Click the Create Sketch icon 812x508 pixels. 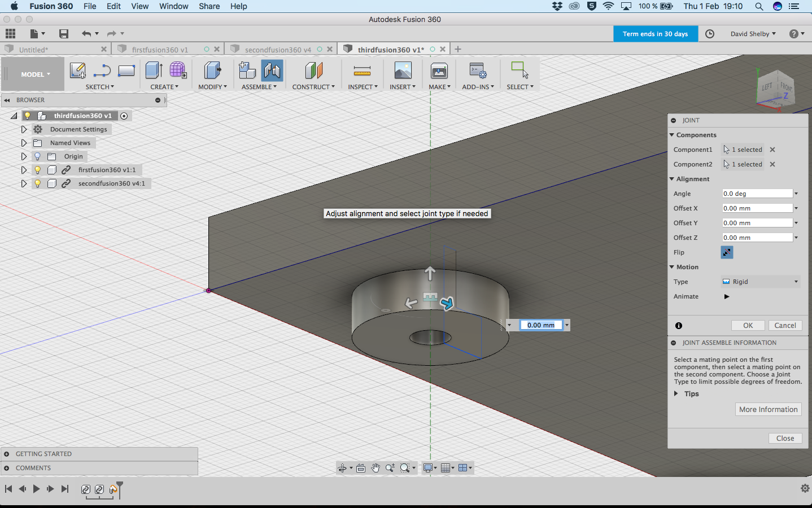(77, 71)
